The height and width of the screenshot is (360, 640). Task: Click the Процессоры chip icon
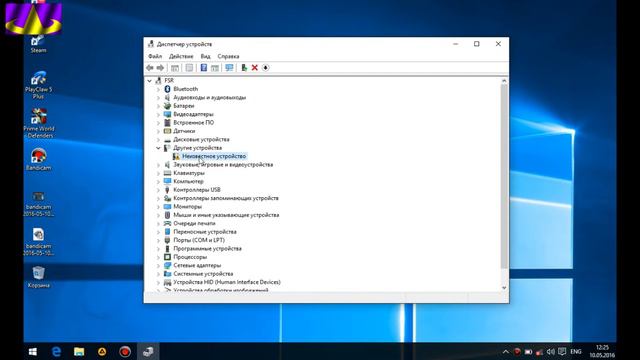pyautogui.click(x=167, y=257)
